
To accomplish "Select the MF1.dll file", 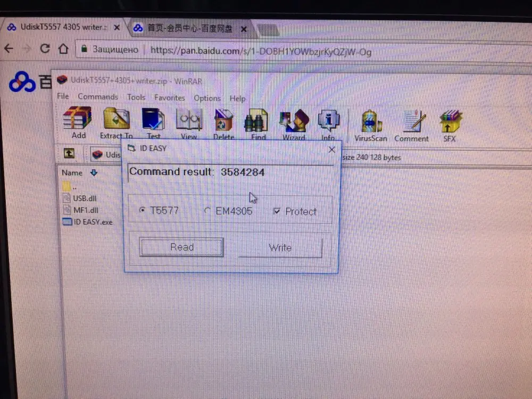I will coord(81,210).
